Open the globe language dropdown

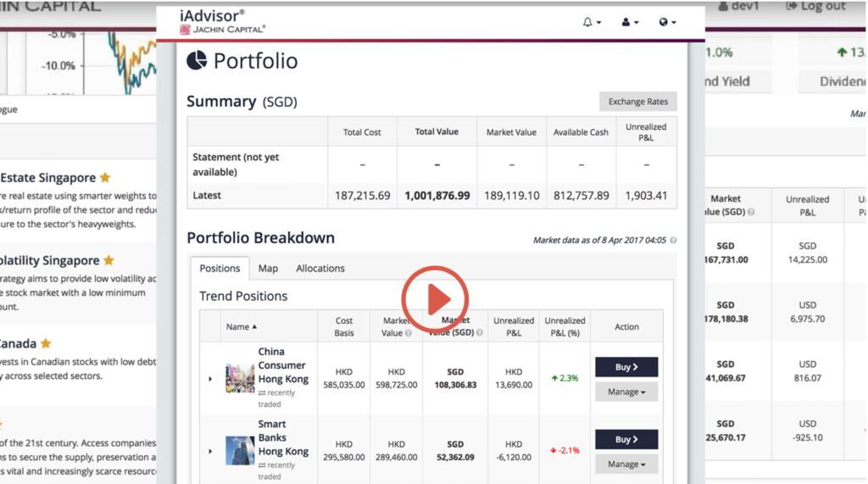[667, 22]
